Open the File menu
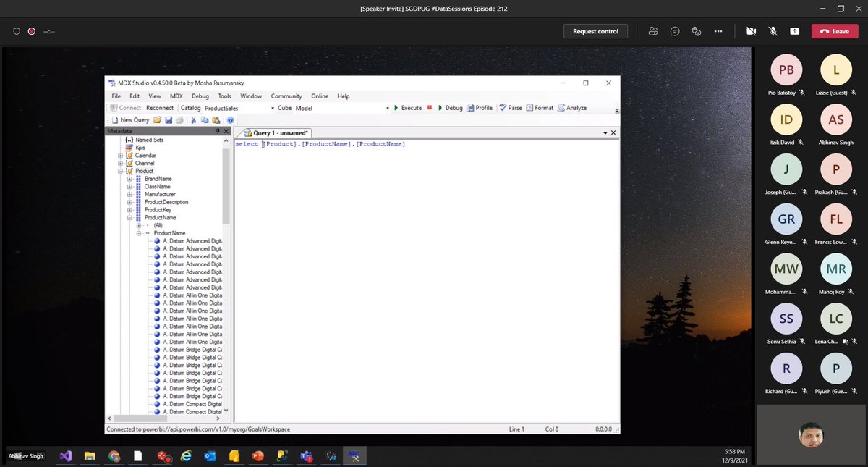868x467 pixels. click(x=116, y=96)
